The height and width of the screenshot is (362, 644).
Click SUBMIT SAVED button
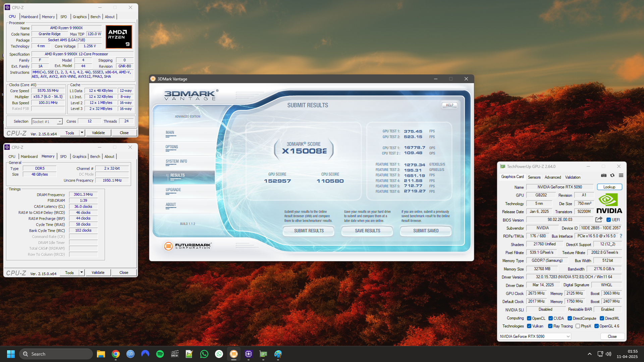[426, 231]
